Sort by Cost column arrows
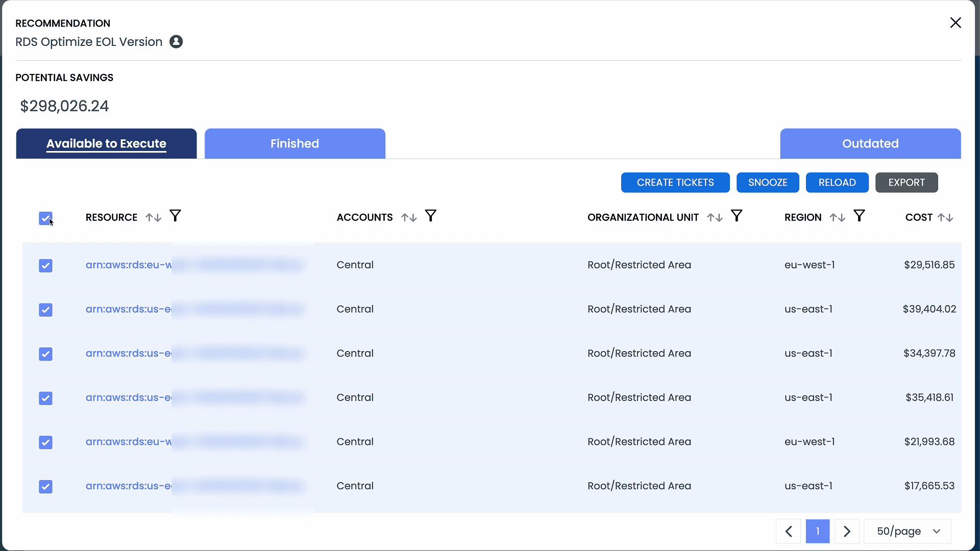The height and width of the screenshot is (551, 980). (x=945, y=218)
